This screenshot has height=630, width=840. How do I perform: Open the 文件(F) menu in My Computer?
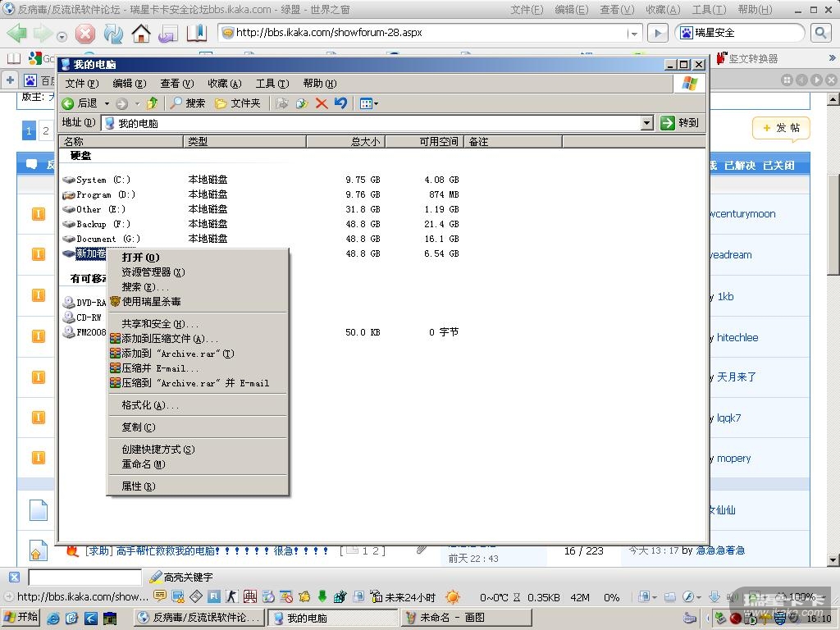click(82, 84)
